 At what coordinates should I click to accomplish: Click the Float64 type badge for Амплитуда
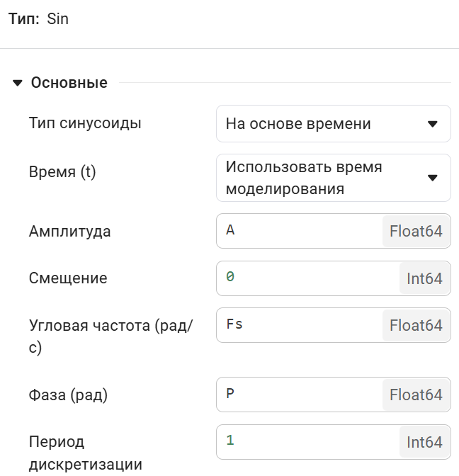416,231
